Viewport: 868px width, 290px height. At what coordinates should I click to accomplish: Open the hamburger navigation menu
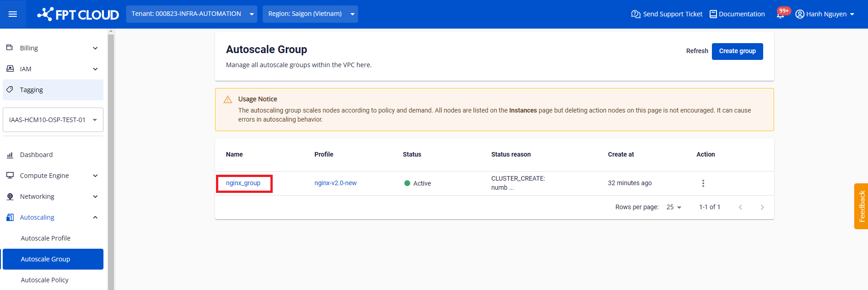pos(13,14)
